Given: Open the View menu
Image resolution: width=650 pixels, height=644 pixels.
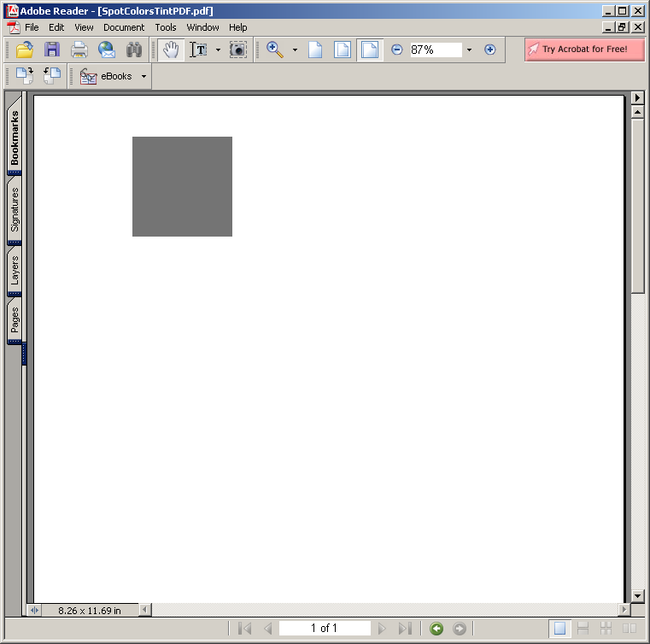Looking at the screenshot, I should point(84,27).
